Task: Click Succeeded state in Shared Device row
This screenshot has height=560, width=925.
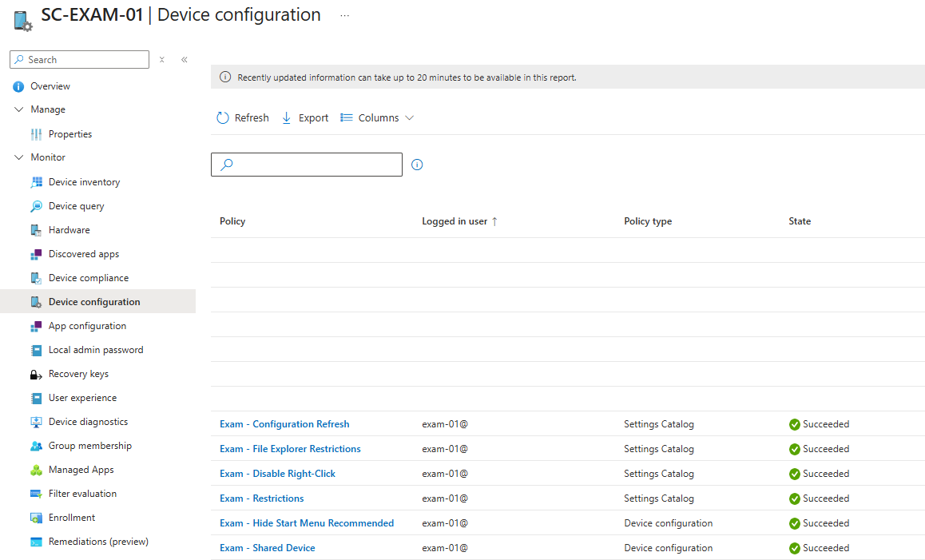Action: (826, 548)
